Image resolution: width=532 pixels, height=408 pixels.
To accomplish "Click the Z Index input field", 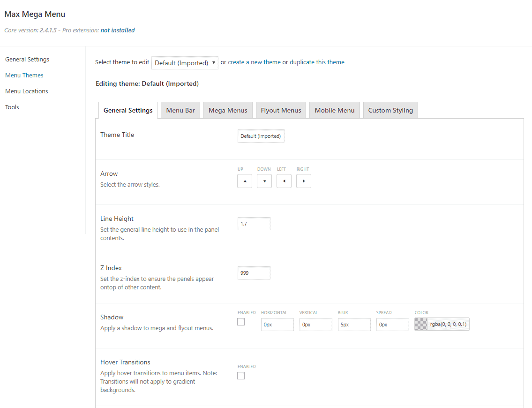I will click(x=254, y=273).
